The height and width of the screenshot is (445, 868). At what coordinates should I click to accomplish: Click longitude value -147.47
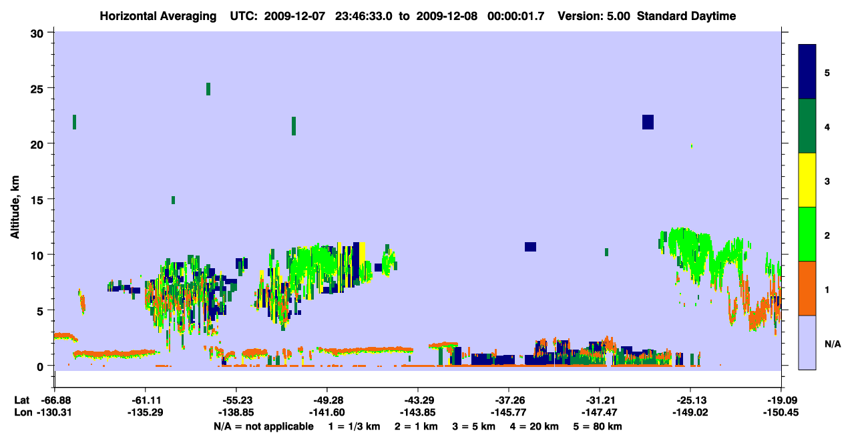600,412
